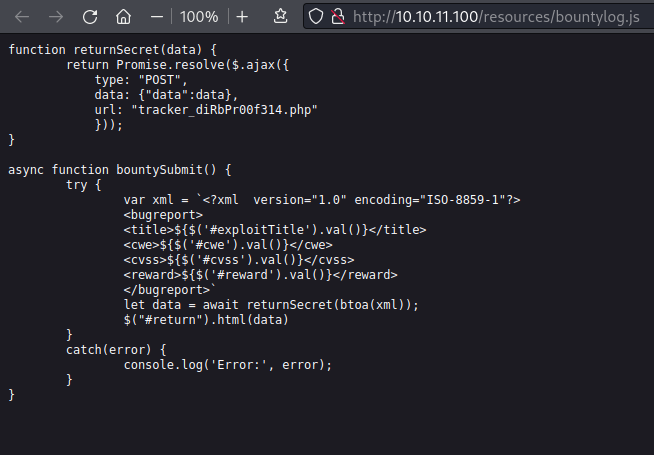Open the browser home page
The image size is (654, 455).
click(x=123, y=17)
